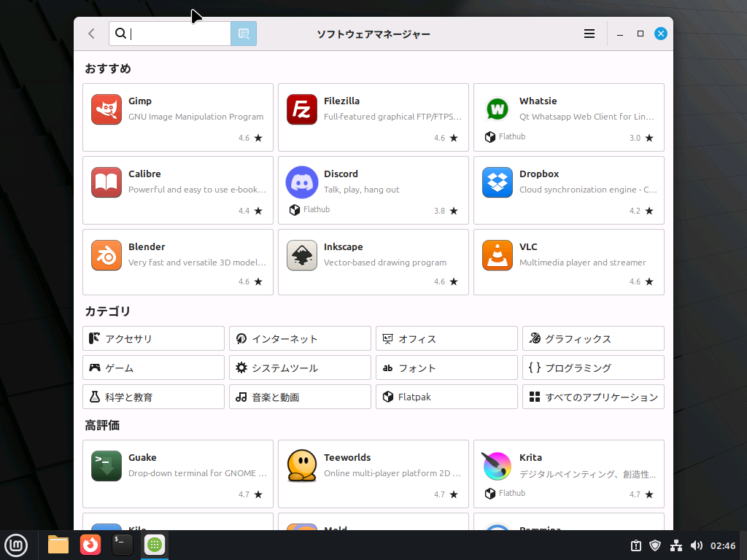Browse the ゲーム category

point(153,368)
